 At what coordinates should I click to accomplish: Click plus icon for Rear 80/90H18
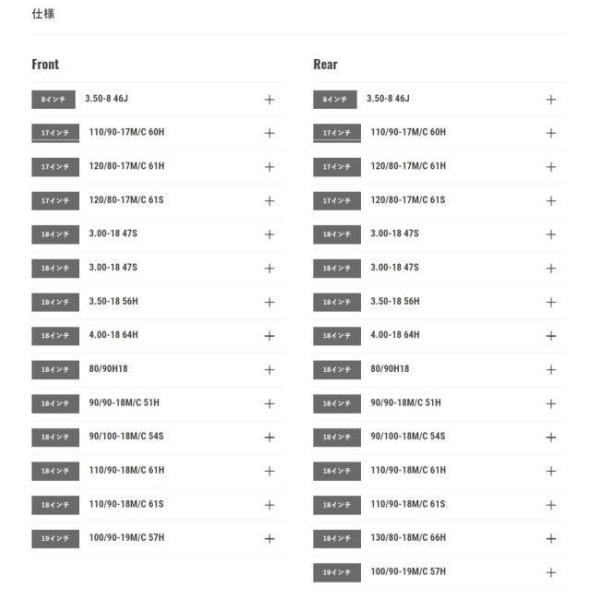pyautogui.click(x=551, y=370)
